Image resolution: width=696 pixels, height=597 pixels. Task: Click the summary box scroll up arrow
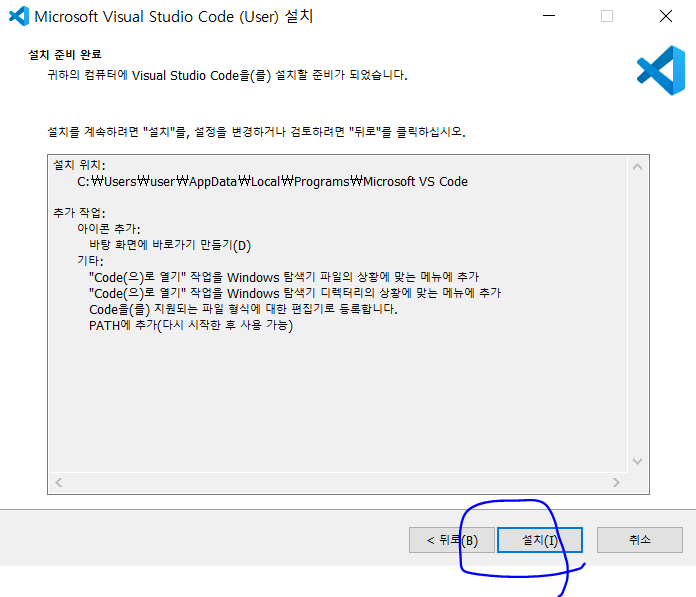[637, 167]
